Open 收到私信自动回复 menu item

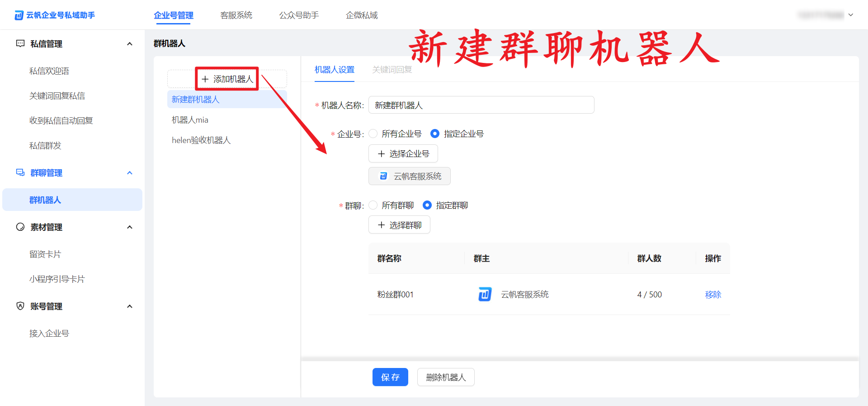[61, 121]
